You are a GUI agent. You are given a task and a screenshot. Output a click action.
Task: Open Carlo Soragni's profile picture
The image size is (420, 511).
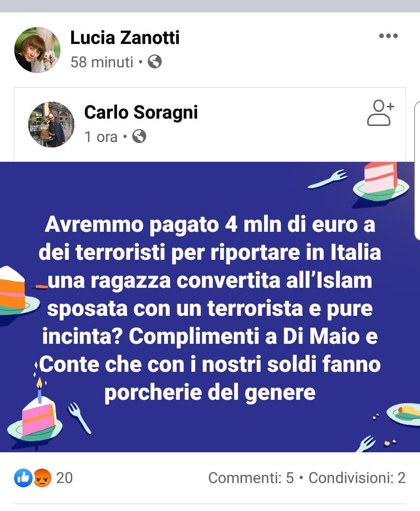pyautogui.click(x=51, y=124)
